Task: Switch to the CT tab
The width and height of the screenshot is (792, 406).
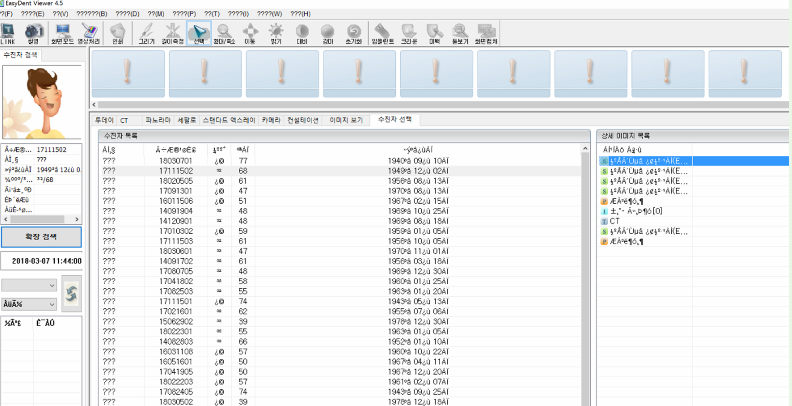Action: (124, 120)
